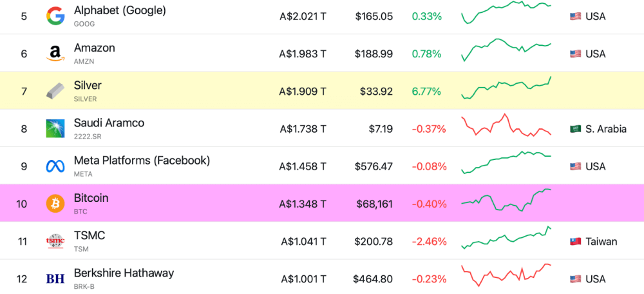Click the Taiwan flag next to TSMC
The width and height of the screenshot is (644, 294).
[576, 242]
